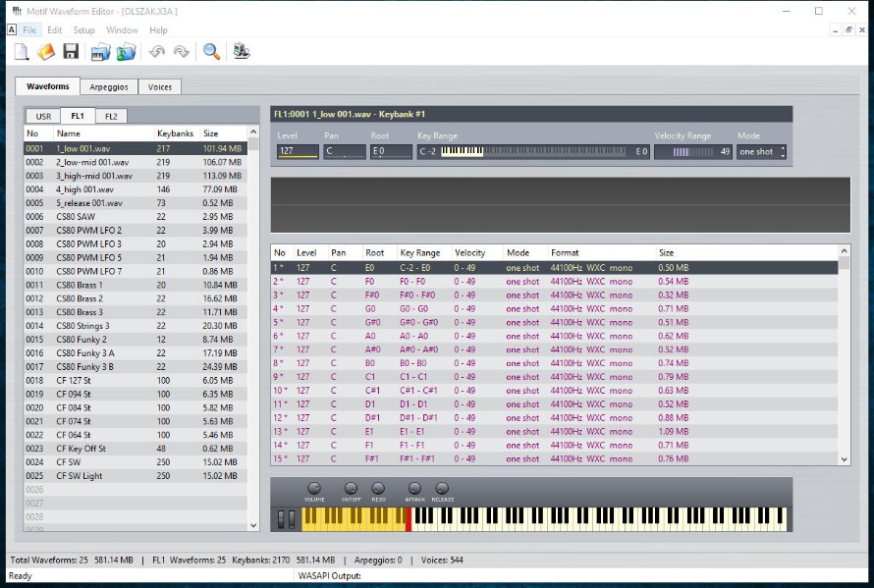Click the 'Format' column header

tap(601, 252)
